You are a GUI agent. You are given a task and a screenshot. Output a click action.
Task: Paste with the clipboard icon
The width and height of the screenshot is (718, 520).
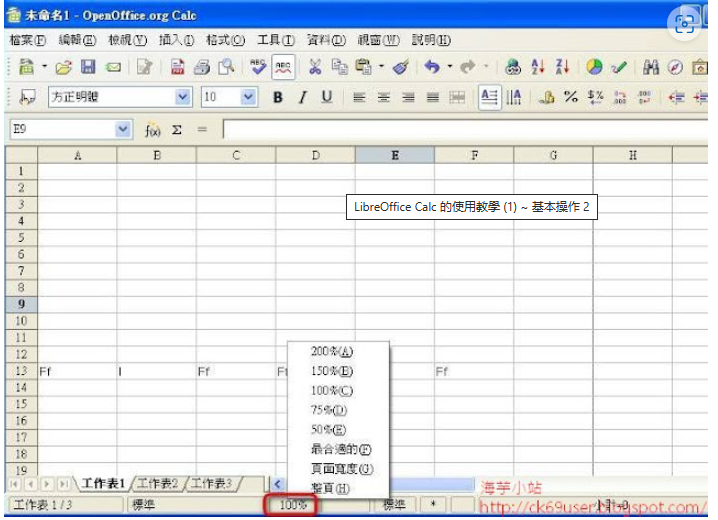tap(364, 67)
